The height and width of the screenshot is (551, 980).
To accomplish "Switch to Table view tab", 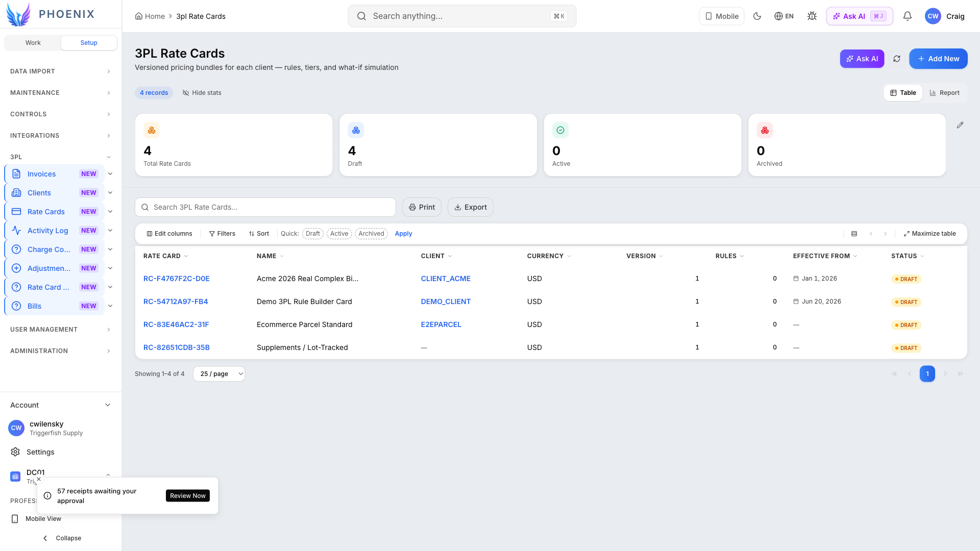I will pyautogui.click(x=903, y=93).
